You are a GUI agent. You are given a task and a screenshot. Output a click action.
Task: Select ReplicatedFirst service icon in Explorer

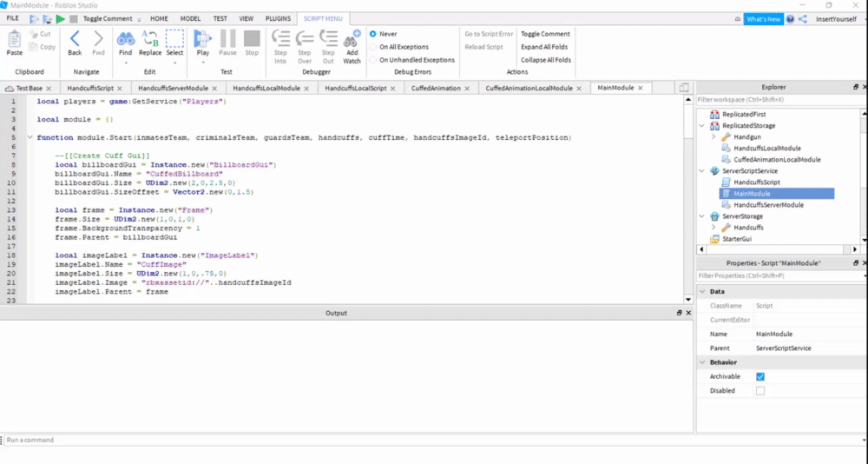pyautogui.click(x=714, y=114)
